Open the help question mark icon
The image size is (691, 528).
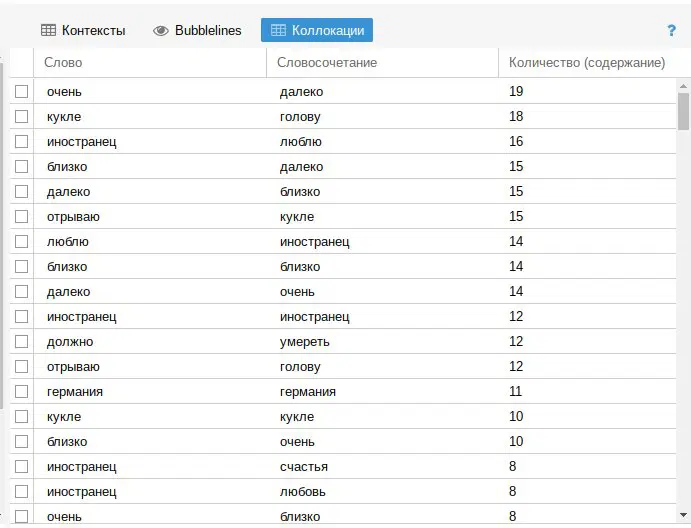click(x=671, y=30)
